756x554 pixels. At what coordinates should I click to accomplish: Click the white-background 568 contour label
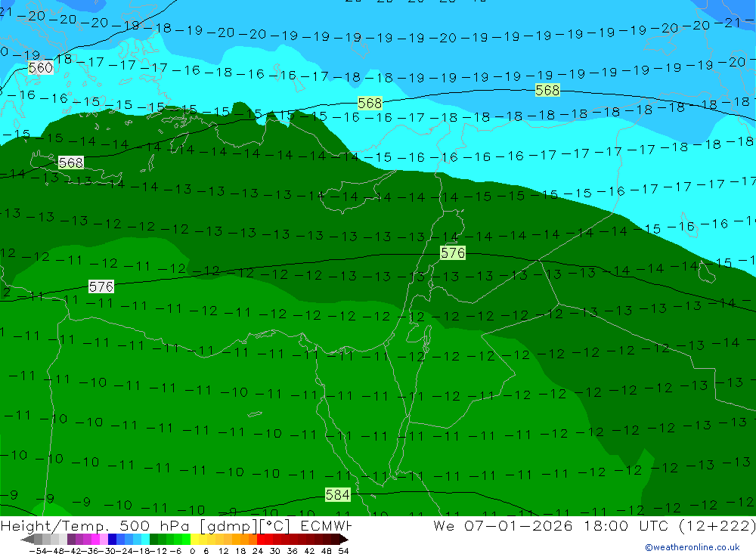(x=71, y=163)
